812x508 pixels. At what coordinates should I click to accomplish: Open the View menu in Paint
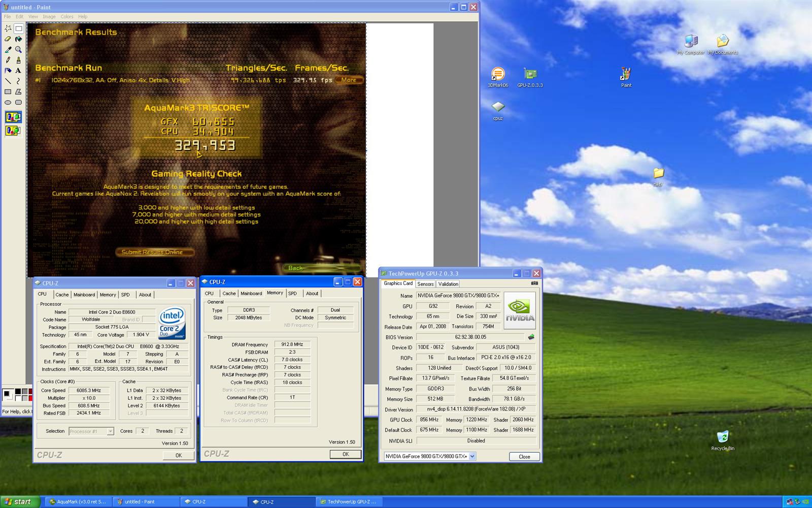pyautogui.click(x=33, y=17)
